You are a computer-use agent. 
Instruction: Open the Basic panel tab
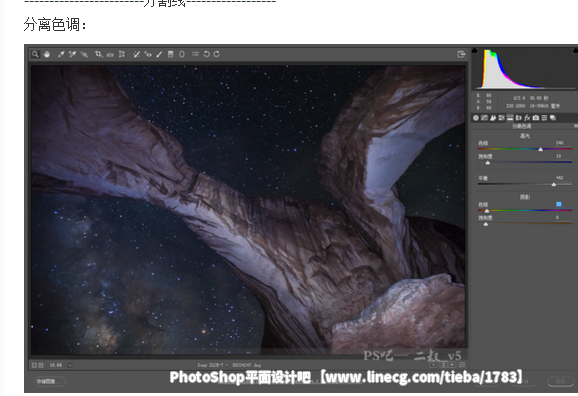point(476,118)
